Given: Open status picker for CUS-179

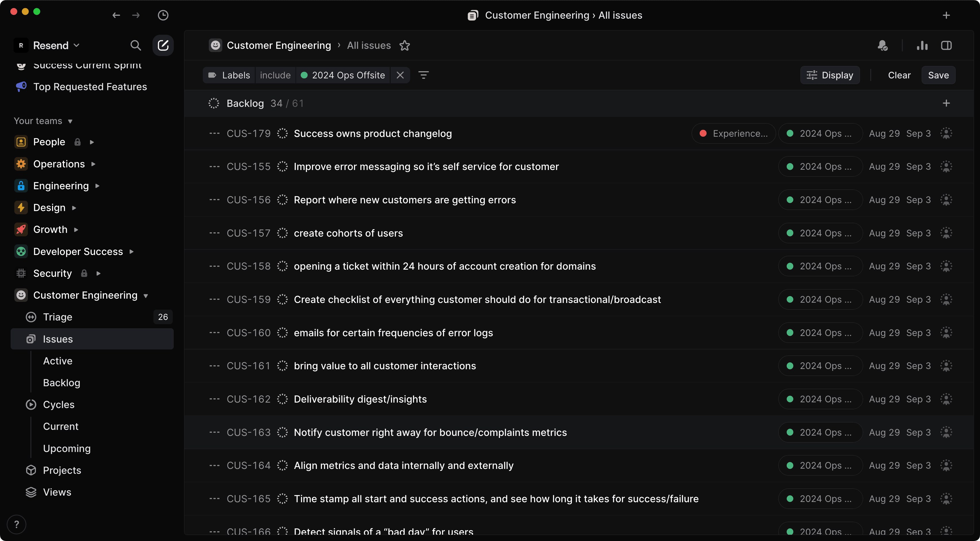Looking at the screenshot, I should click(282, 134).
